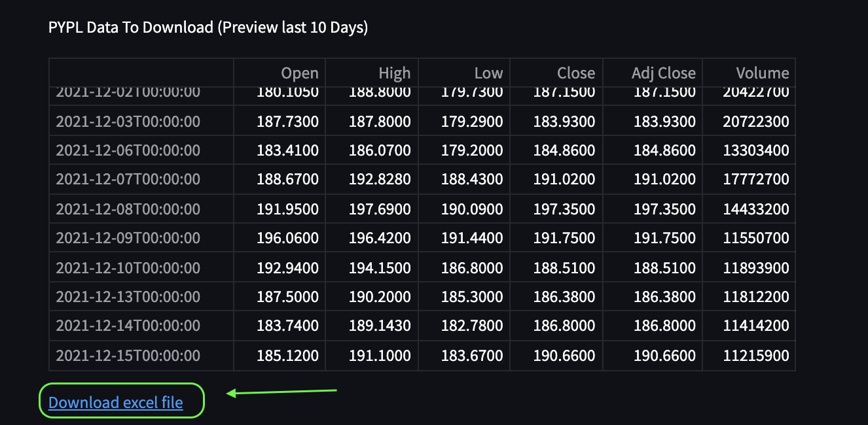This screenshot has width=868, height=425.
Task: Click the green arrow pointing at download link
Action: tap(281, 392)
